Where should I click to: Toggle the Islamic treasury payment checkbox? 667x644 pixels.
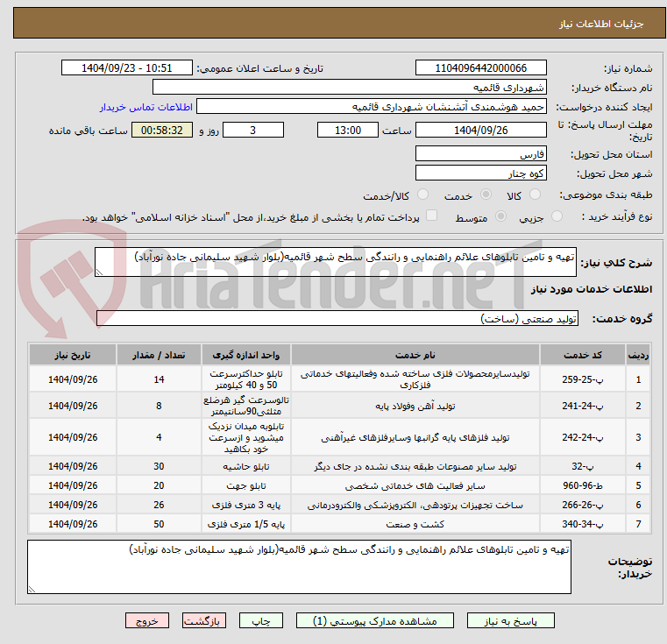click(432, 216)
